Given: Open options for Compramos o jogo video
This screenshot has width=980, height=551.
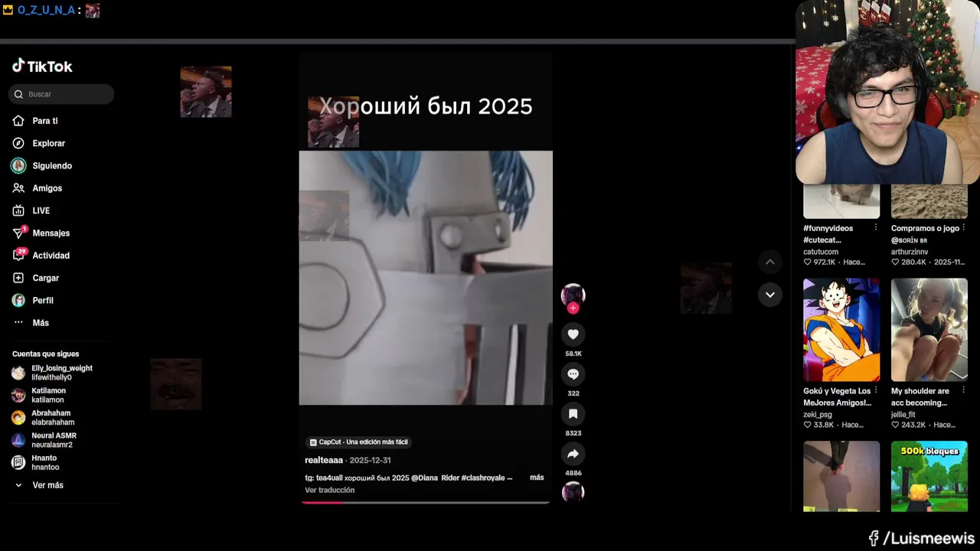Looking at the screenshot, I should point(963,228).
